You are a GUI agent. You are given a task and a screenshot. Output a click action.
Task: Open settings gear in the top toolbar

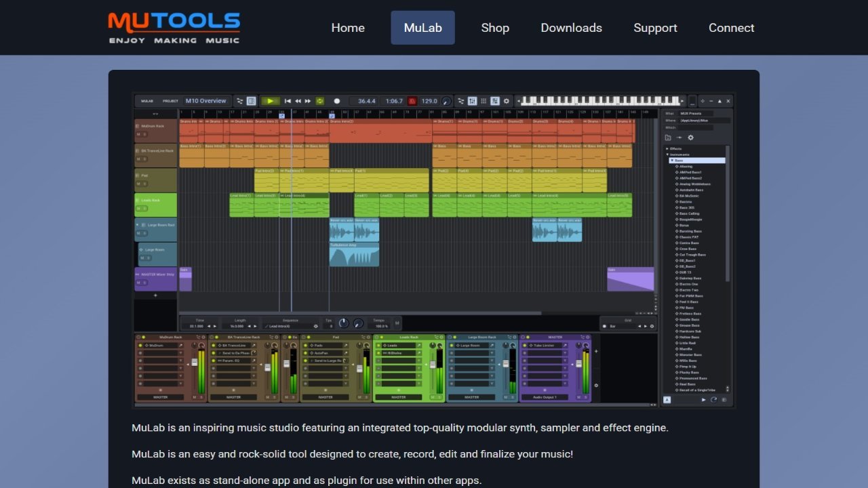click(x=507, y=101)
